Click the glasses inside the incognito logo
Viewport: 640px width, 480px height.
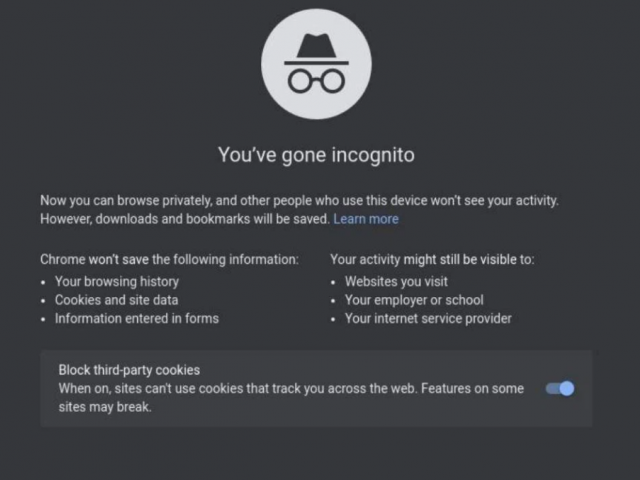(316, 81)
